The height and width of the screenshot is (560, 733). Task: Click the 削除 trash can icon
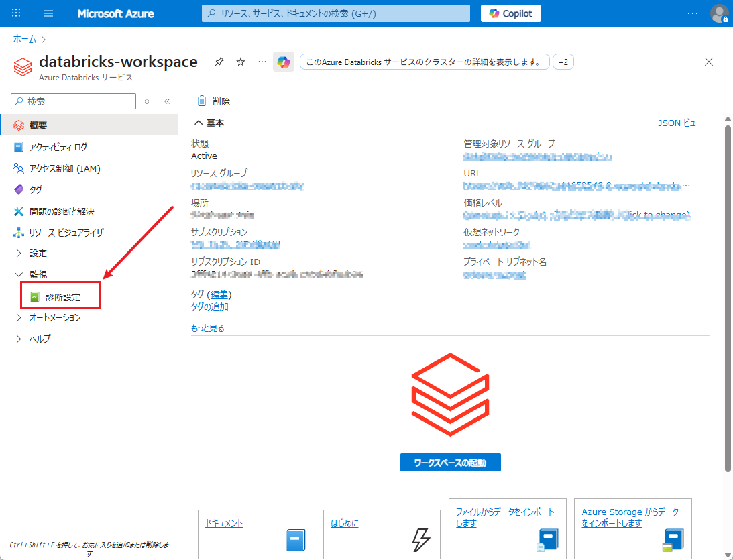pyautogui.click(x=201, y=101)
